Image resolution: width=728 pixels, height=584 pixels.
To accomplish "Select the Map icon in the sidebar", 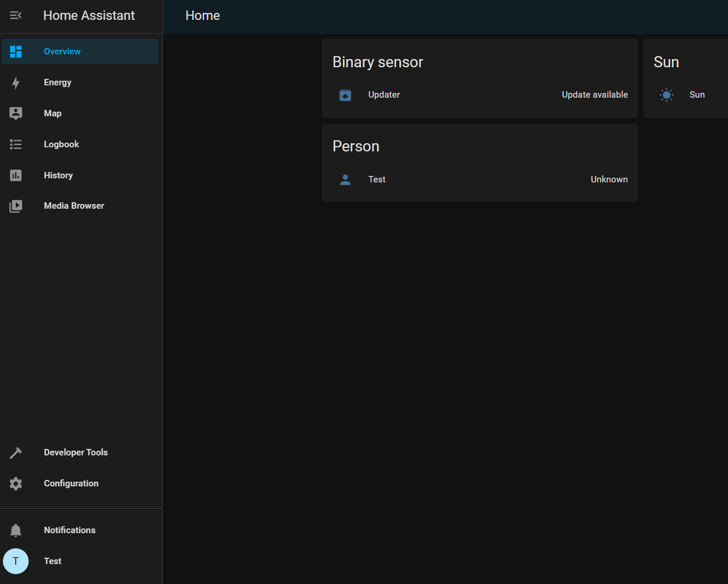I will click(x=15, y=113).
